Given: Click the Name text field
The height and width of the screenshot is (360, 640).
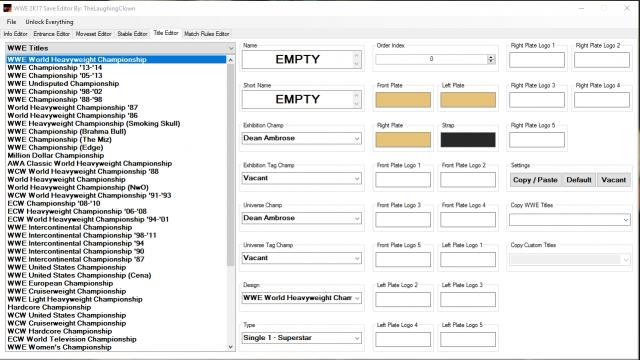Looking at the screenshot, I should [302, 60].
